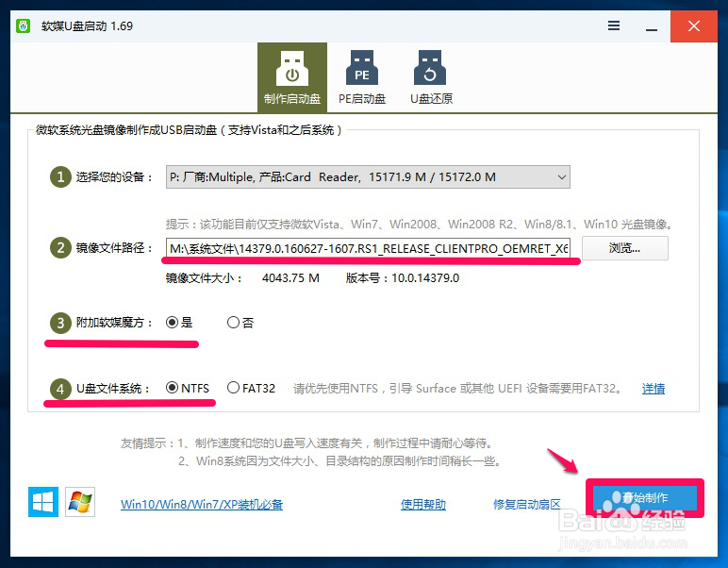Open the hamburger menu in title bar
728x568 pixels.
pos(614,25)
